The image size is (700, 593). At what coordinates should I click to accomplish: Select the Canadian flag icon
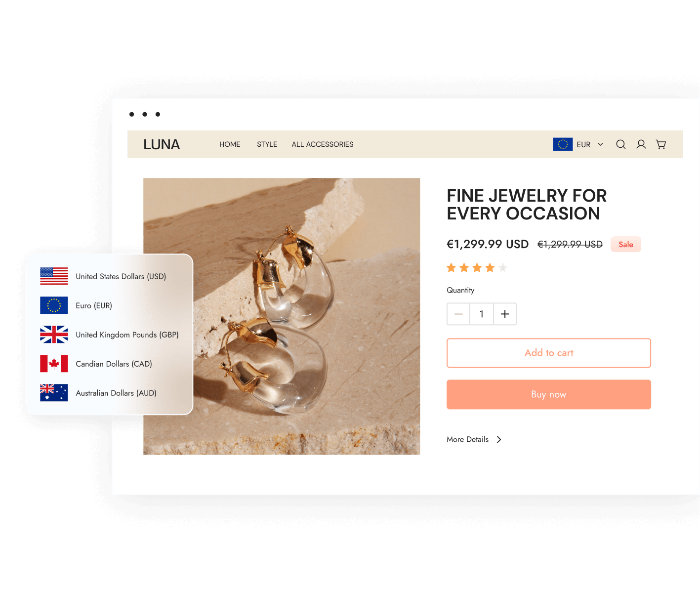pos(54,364)
